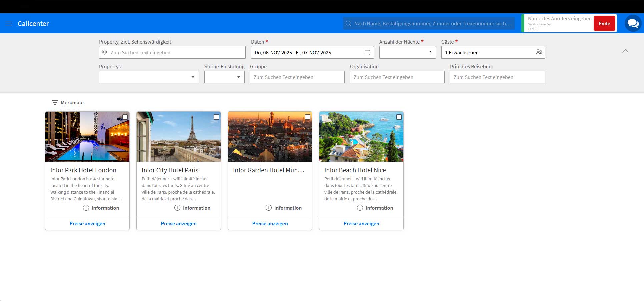Click the guests people icon
Image resolution: width=644 pixels, height=301 pixels.
[x=539, y=52]
